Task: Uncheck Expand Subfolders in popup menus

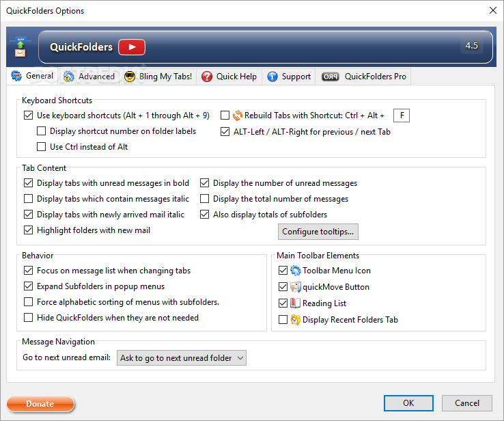Action: point(28,286)
